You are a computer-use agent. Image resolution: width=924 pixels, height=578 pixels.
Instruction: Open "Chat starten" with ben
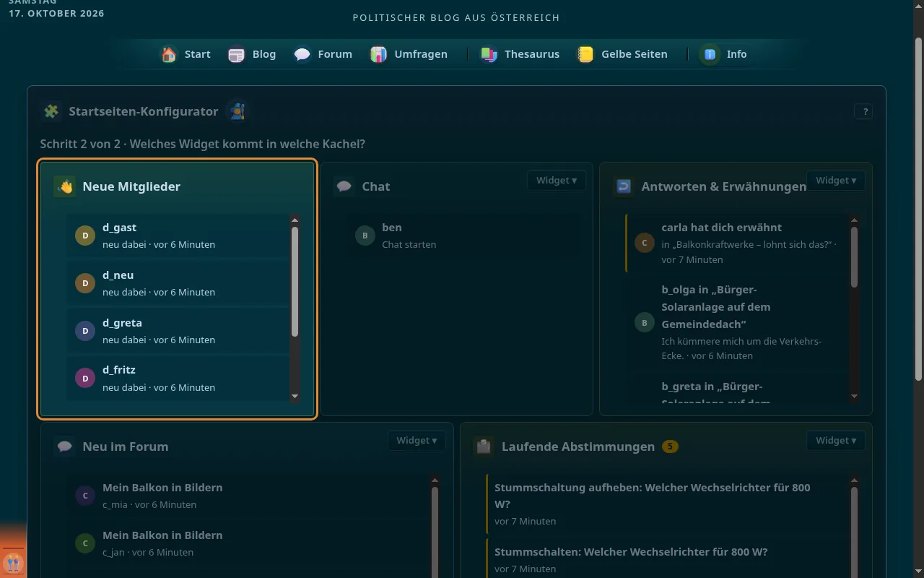463,236
